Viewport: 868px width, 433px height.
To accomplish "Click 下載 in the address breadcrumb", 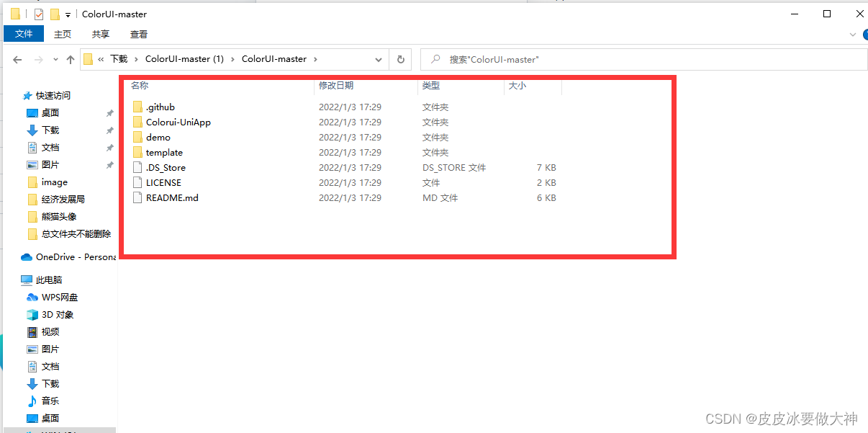I will point(119,59).
